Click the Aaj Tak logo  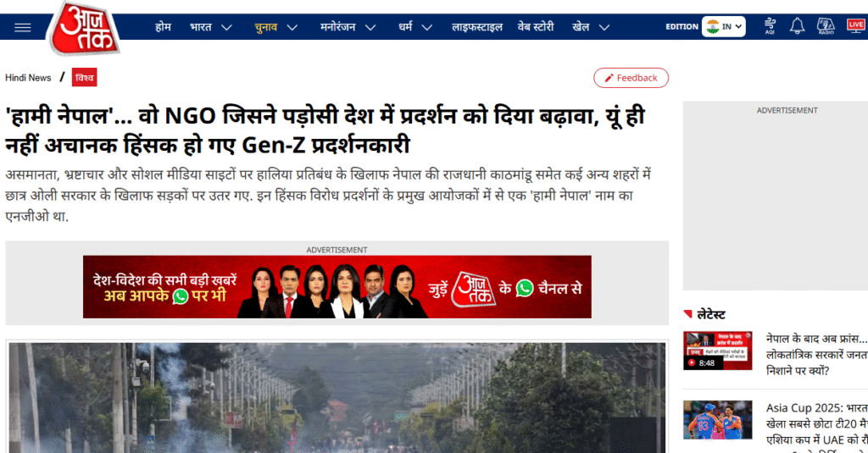click(83, 27)
